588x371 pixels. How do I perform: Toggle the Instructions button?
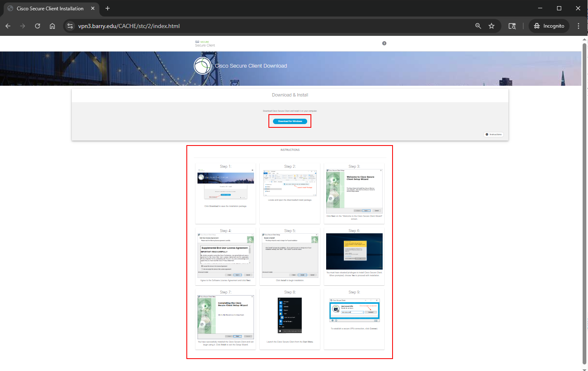(x=494, y=134)
